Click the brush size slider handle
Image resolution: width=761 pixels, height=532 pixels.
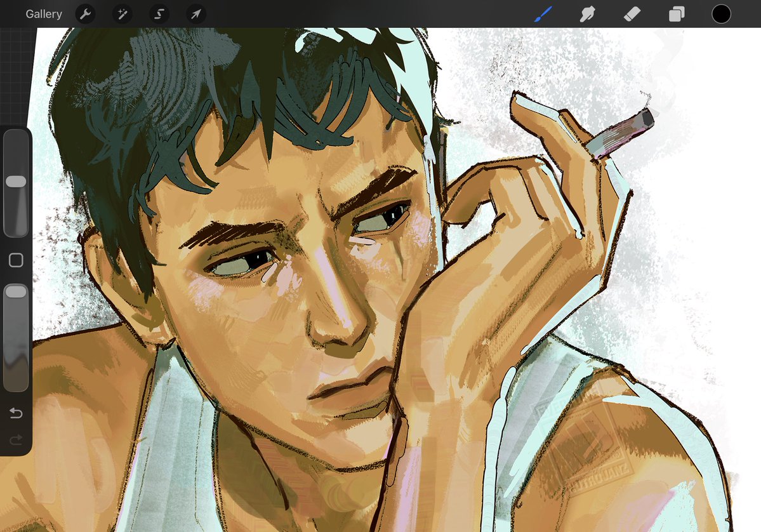pos(16,182)
